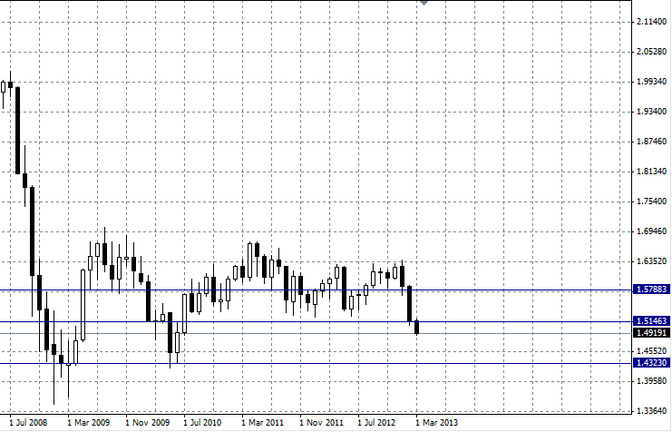Click the gray chart shift triangle marker

point(425,4)
